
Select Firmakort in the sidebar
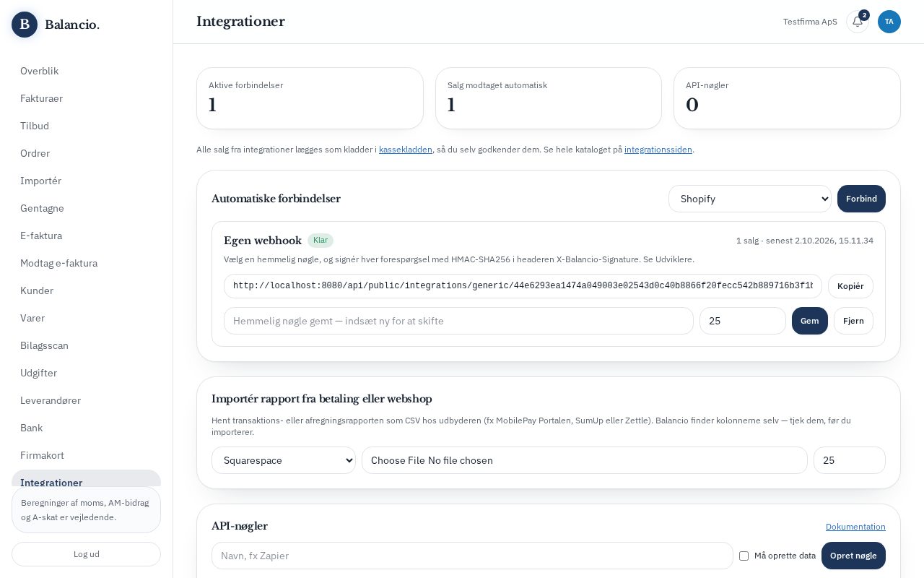86,455
